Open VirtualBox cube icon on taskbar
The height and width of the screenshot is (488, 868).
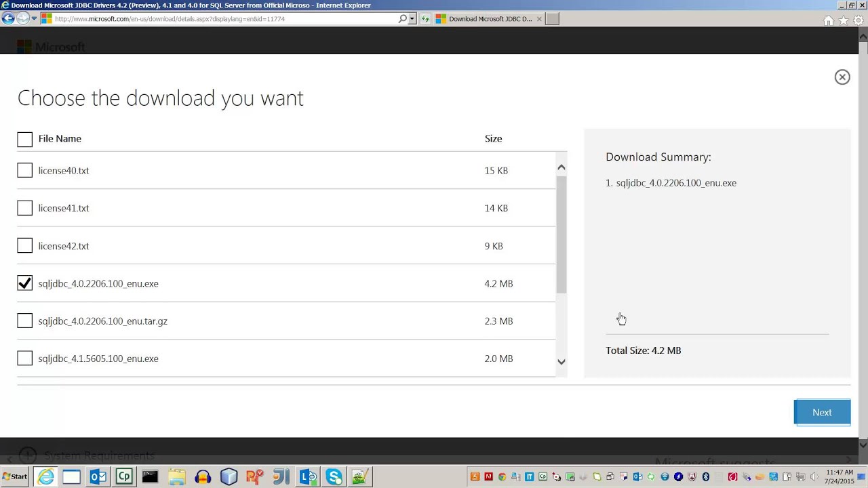[x=229, y=477]
